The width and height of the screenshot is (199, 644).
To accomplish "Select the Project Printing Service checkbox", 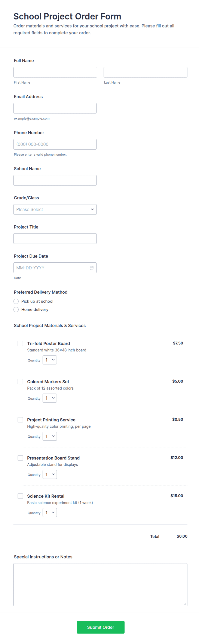I will point(20,420).
